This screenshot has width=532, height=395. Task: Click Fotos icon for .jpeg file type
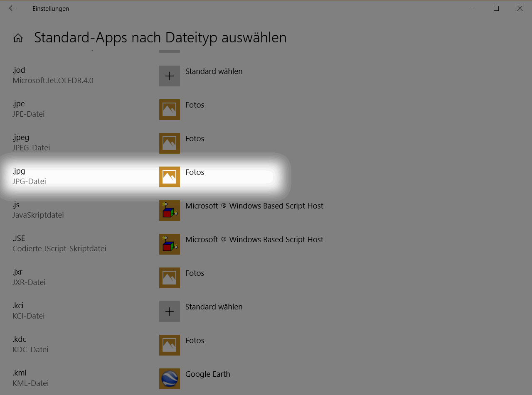coord(170,143)
